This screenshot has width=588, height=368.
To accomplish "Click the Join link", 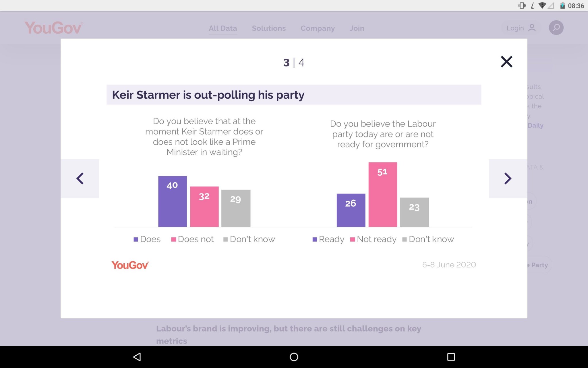I will click(x=357, y=28).
